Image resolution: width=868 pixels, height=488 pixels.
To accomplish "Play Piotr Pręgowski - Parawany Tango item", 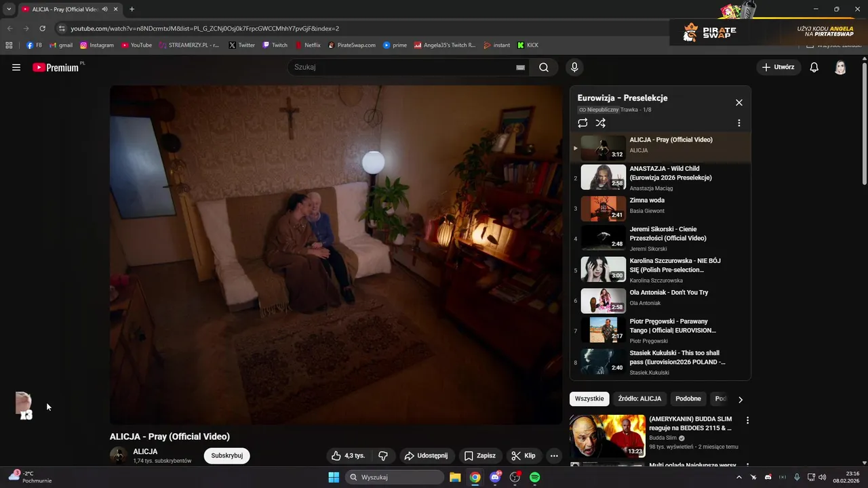I will coord(660,330).
